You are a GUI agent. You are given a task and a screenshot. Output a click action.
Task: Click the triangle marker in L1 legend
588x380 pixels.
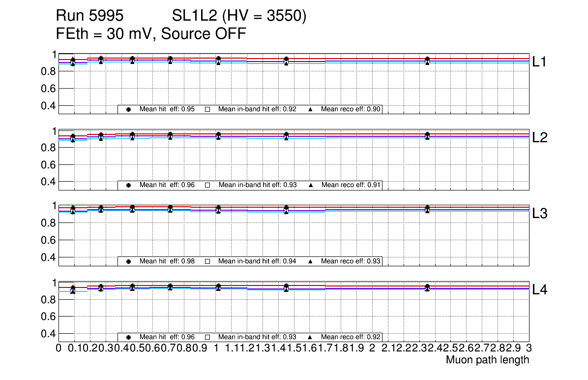click(x=310, y=109)
